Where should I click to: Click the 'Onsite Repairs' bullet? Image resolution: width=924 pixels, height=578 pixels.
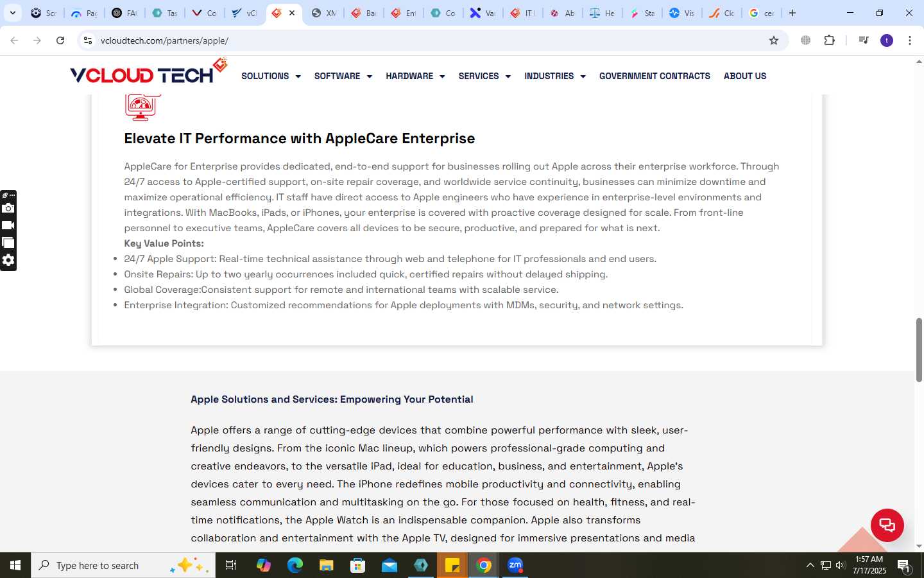(366, 274)
